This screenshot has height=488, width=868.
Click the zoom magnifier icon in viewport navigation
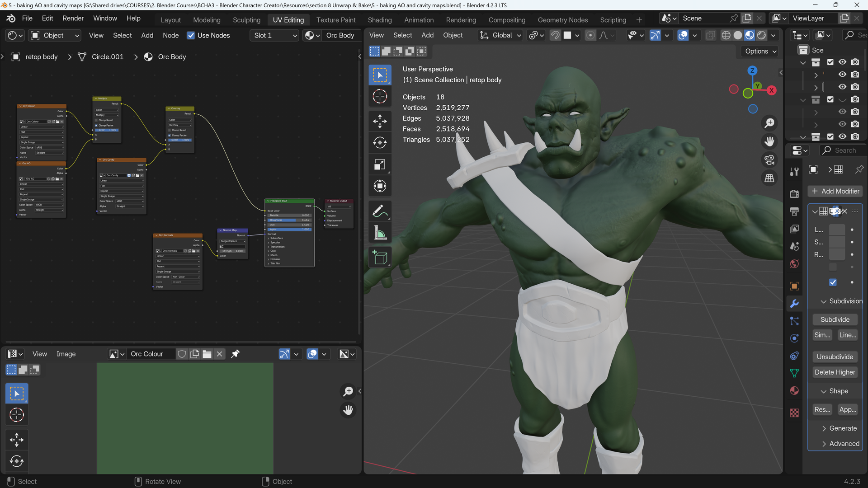click(770, 123)
